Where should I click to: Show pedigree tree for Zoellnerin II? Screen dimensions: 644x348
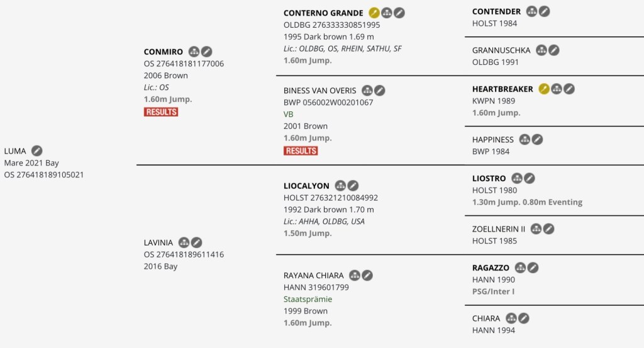[x=536, y=229]
